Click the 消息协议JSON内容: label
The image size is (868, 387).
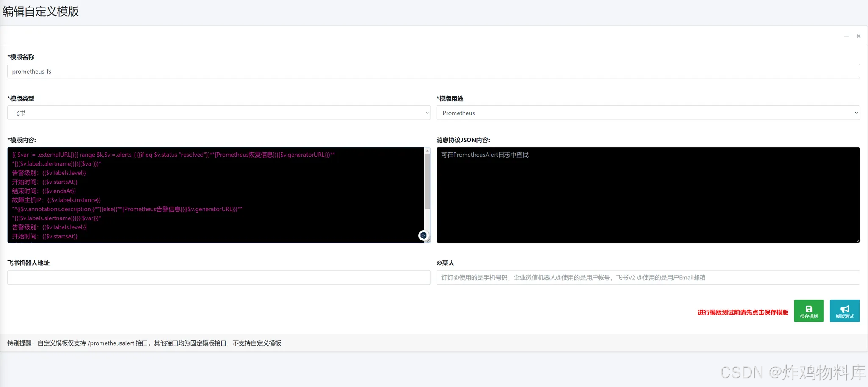463,140
